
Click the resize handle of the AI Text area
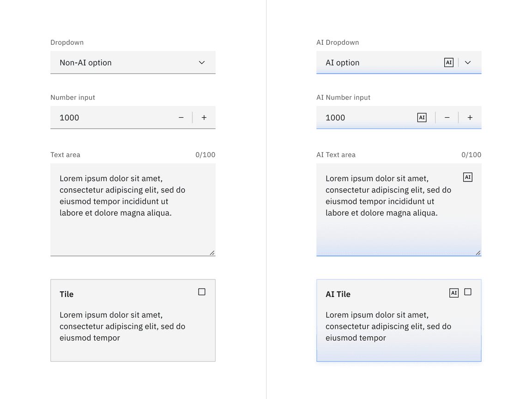(478, 253)
